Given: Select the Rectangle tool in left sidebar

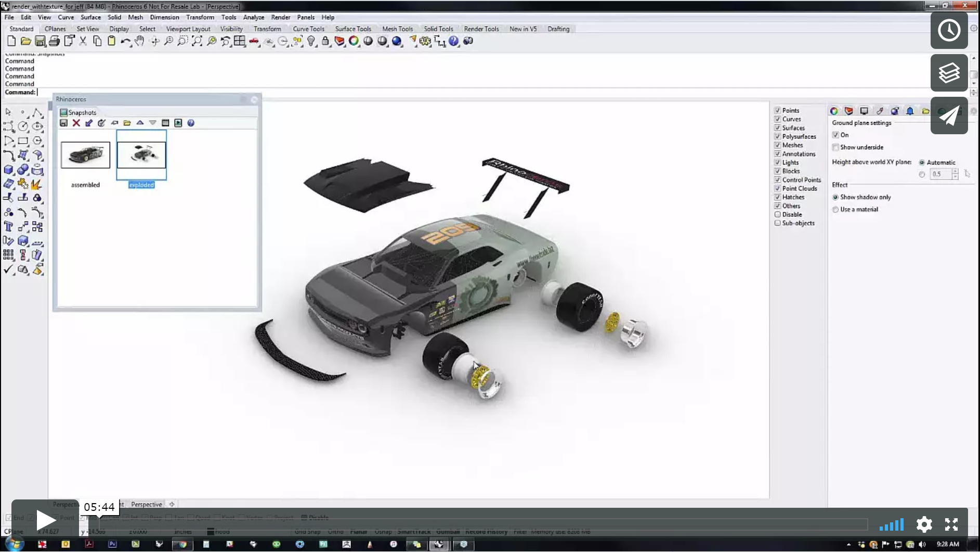Looking at the screenshot, I should [23, 141].
